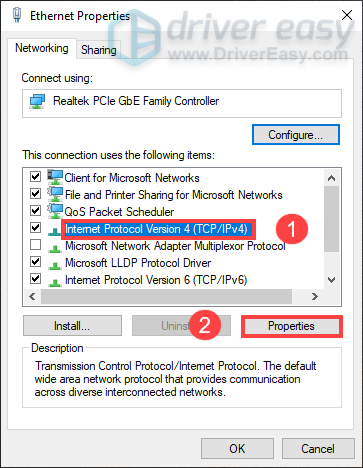Enable Microsoft Network Adapter Multiplexor Protocol checkbox
This screenshot has width=363, height=468.
pyautogui.click(x=35, y=245)
